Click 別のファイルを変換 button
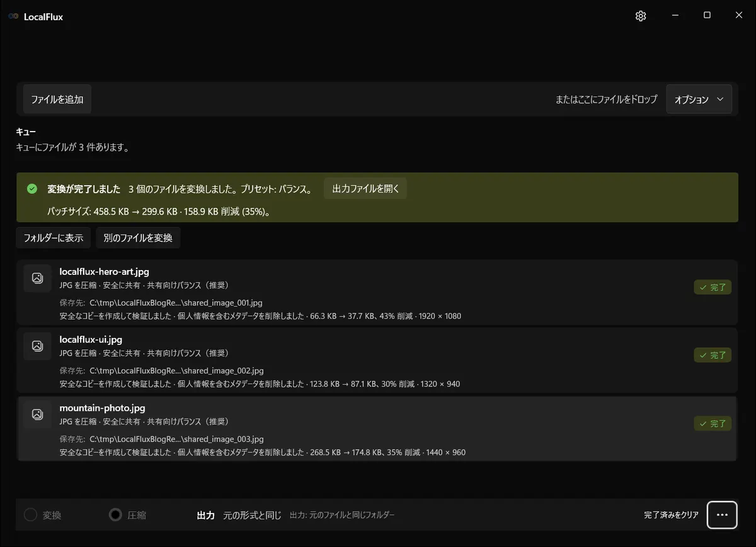Viewport: 756px width, 547px height. point(138,238)
